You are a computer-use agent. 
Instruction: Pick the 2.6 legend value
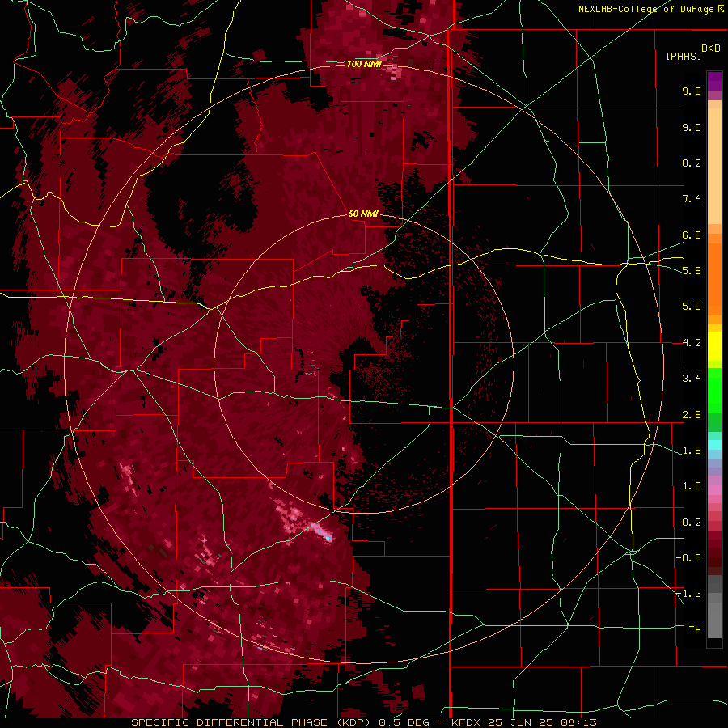(x=692, y=415)
